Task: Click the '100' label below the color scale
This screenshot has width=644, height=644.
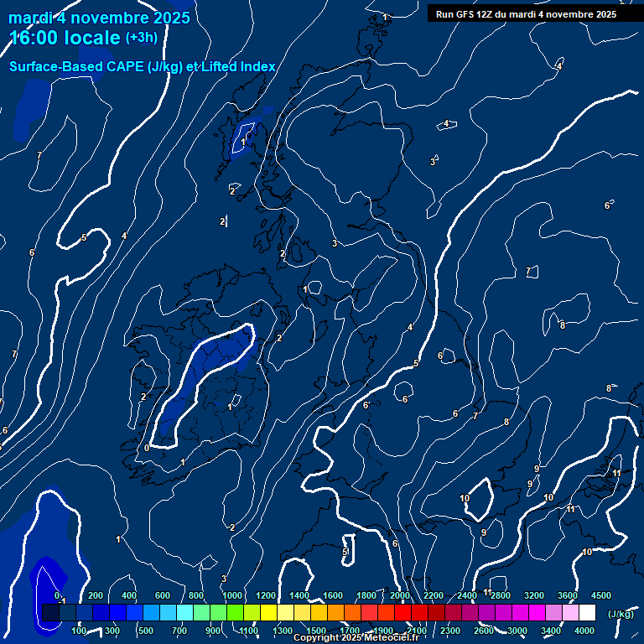Action: (x=79, y=631)
